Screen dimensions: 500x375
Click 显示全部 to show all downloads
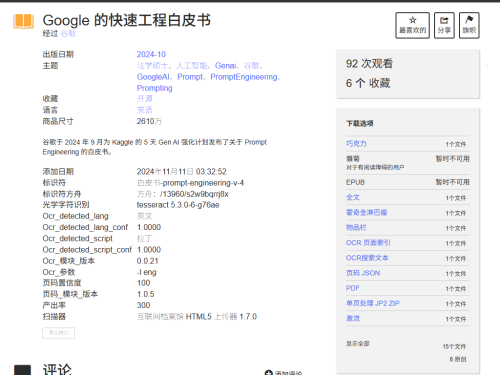tap(358, 344)
